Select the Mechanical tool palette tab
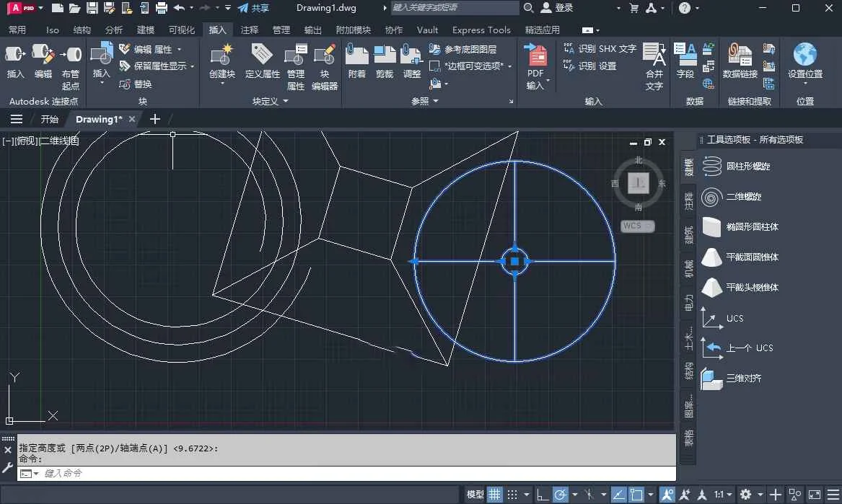Image resolution: width=842 pixels, height=504 pixels. [688, 268]
